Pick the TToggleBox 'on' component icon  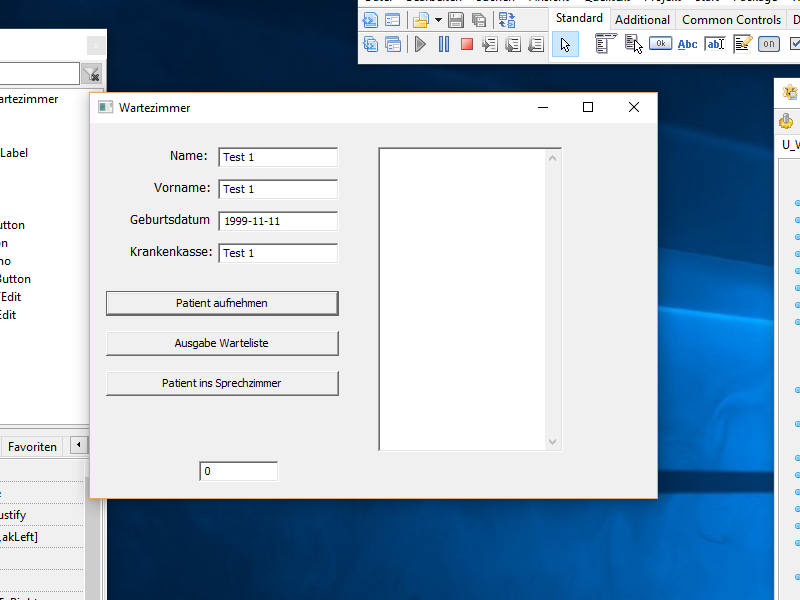(x=768, y=44)
